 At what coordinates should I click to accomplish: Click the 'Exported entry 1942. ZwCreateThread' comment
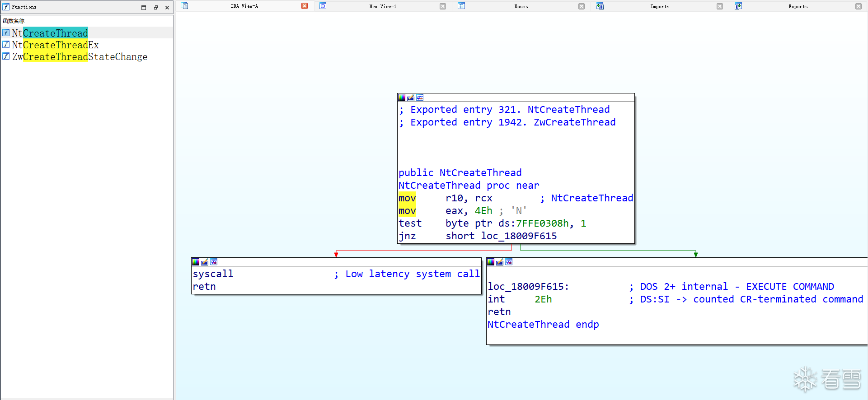(x=507, y=122)
